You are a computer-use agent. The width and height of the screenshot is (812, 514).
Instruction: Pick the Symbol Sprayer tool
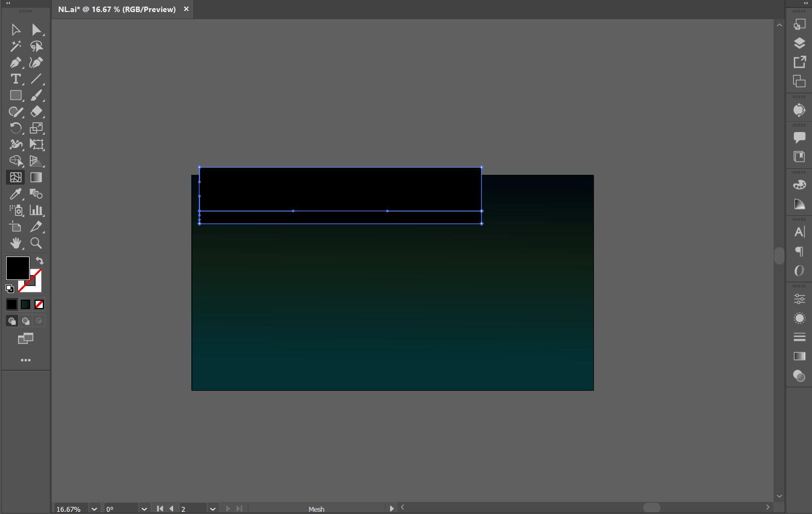(16, 210)
